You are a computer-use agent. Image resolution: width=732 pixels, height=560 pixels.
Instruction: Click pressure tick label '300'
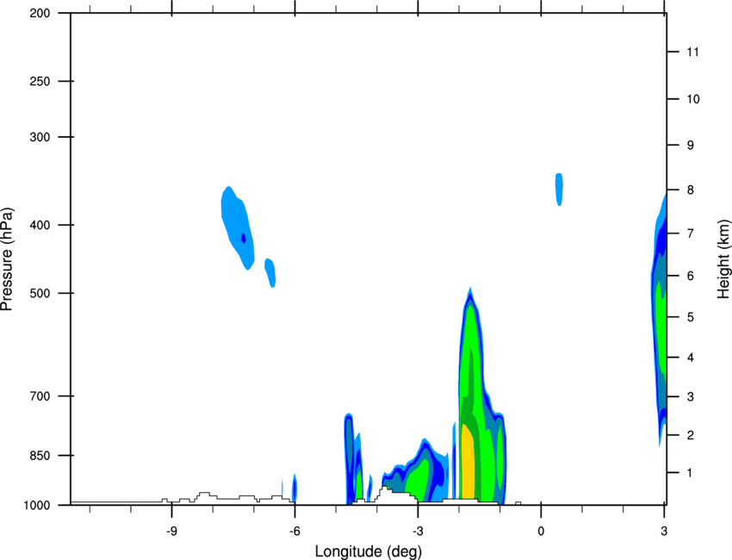[x=40, y=137]
